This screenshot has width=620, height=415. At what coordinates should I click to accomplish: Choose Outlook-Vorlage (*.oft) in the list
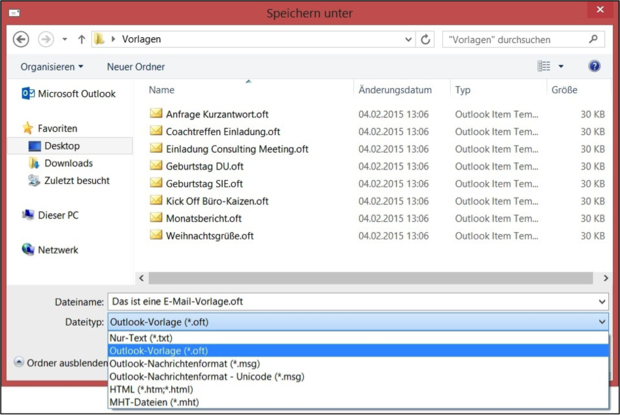[x=358, y=351]
